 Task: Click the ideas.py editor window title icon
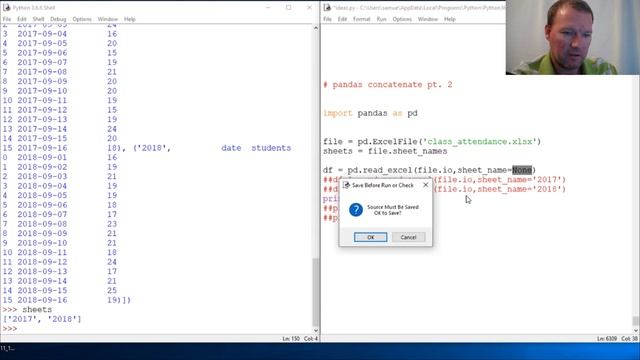pos(327,7)
